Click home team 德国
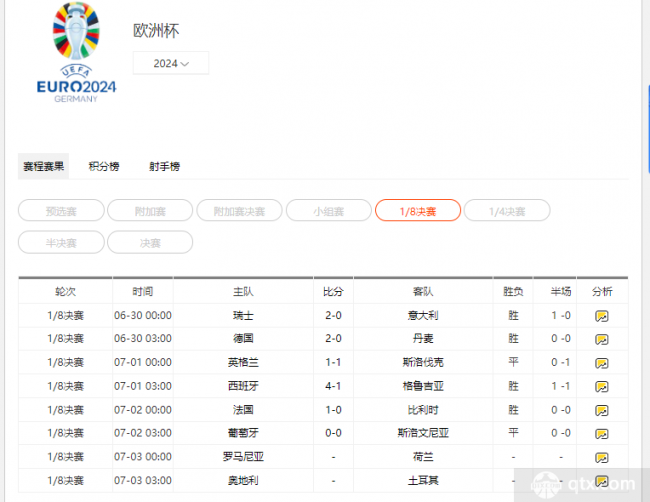This screenshot has width=650, height=502. coord(243,339)
